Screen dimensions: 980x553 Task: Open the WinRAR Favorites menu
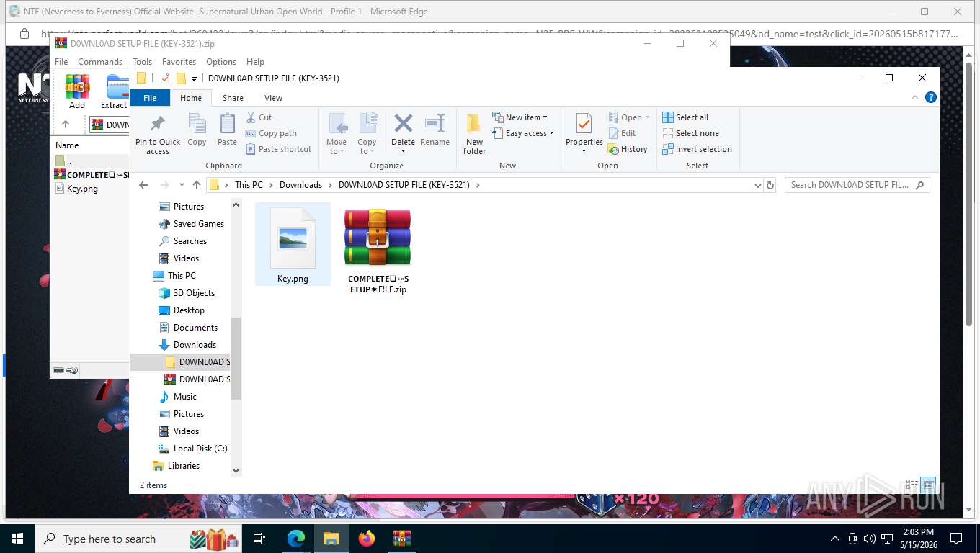click(x=179, y=62)
